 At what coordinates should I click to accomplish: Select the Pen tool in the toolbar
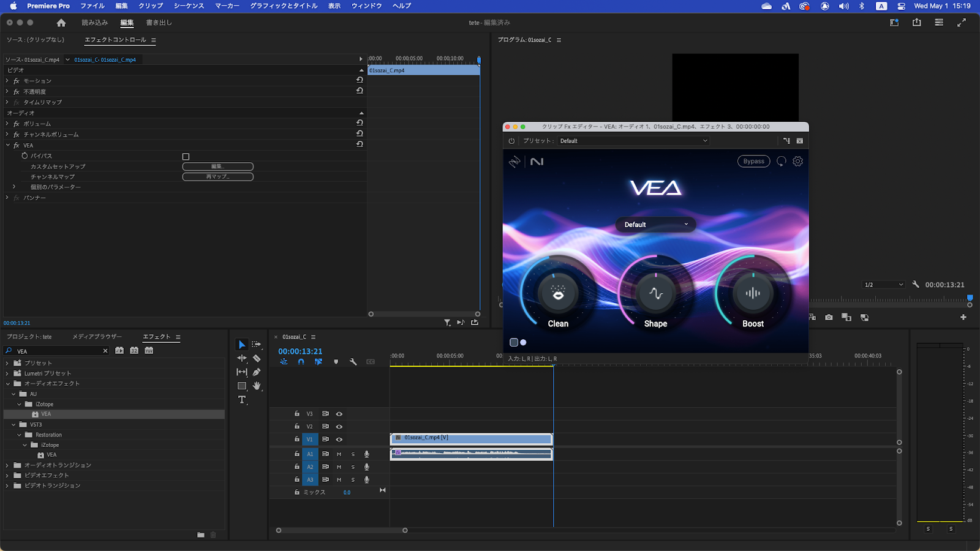coord(257,372)
